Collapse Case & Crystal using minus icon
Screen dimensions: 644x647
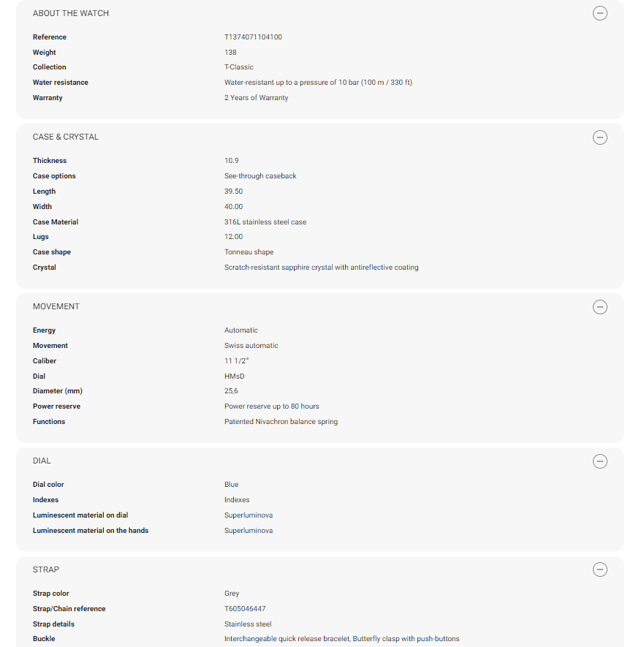tap(599, 137)
